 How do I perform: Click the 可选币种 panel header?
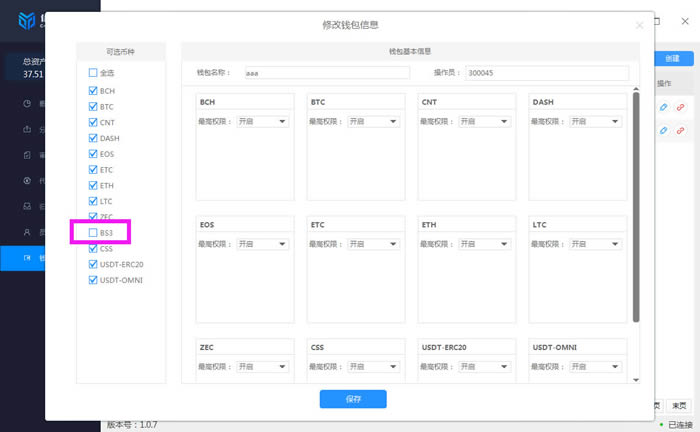point(121,52)
